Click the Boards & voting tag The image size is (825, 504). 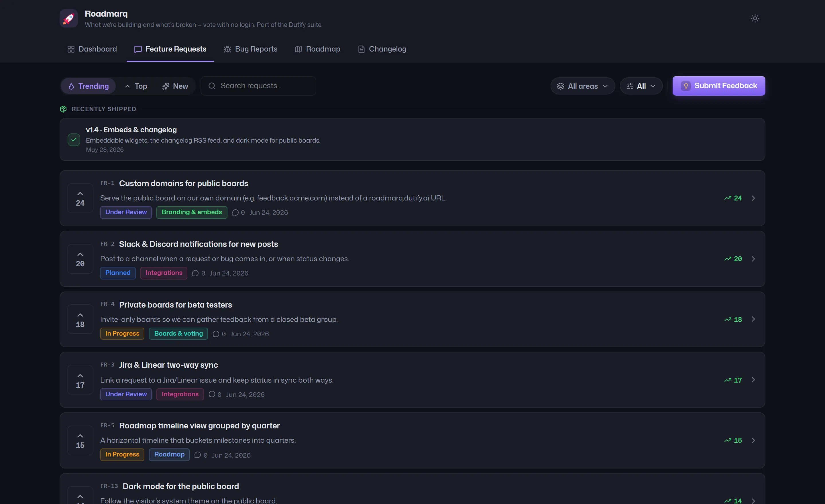178,334
